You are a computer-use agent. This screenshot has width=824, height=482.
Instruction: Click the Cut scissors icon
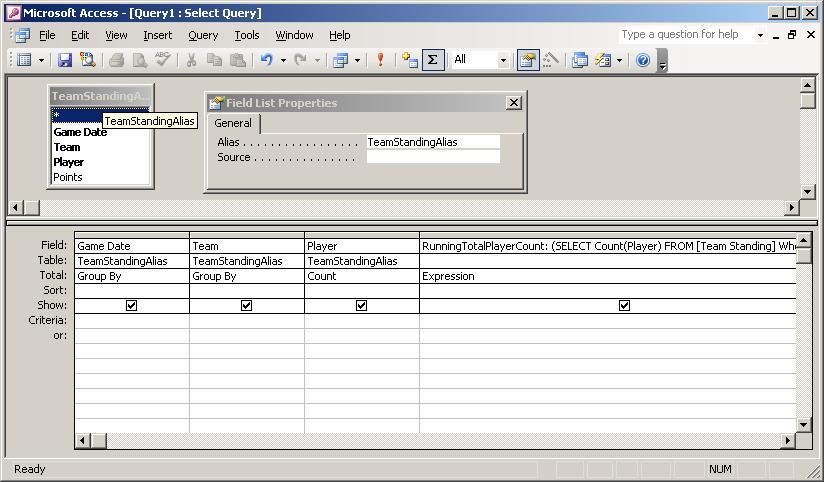(191, 60)
